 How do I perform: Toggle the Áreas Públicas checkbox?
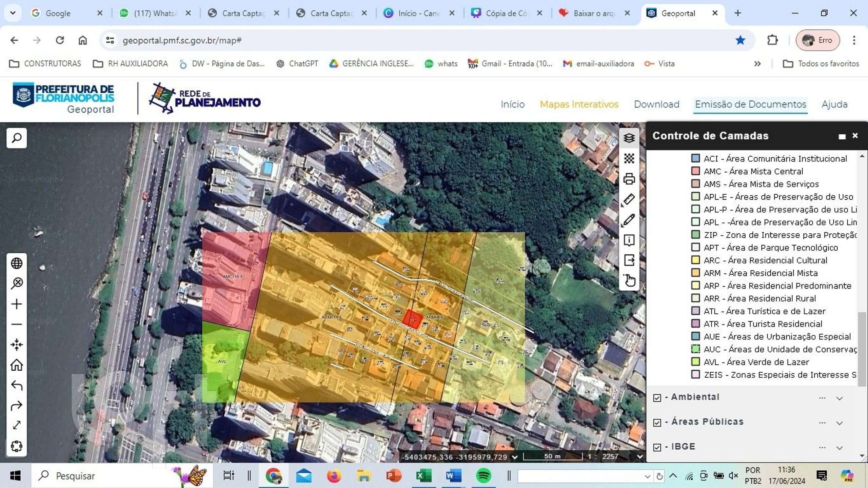tap(657, 423)
